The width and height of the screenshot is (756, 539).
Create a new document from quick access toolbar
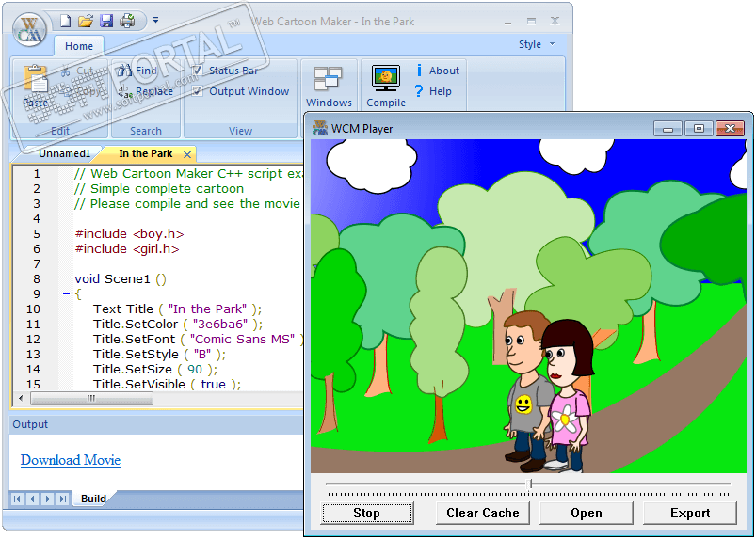[65, 21]
